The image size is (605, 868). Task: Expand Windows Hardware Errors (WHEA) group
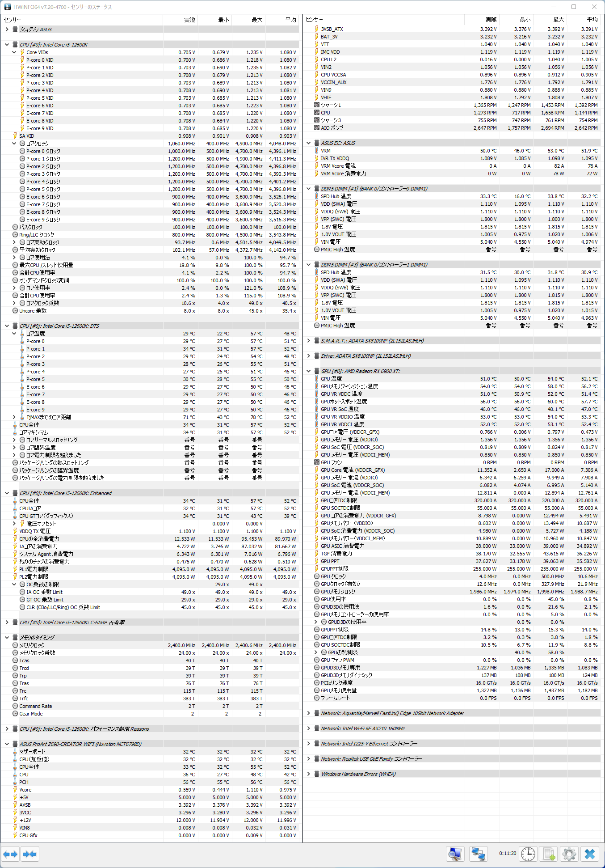pos(308,774)
